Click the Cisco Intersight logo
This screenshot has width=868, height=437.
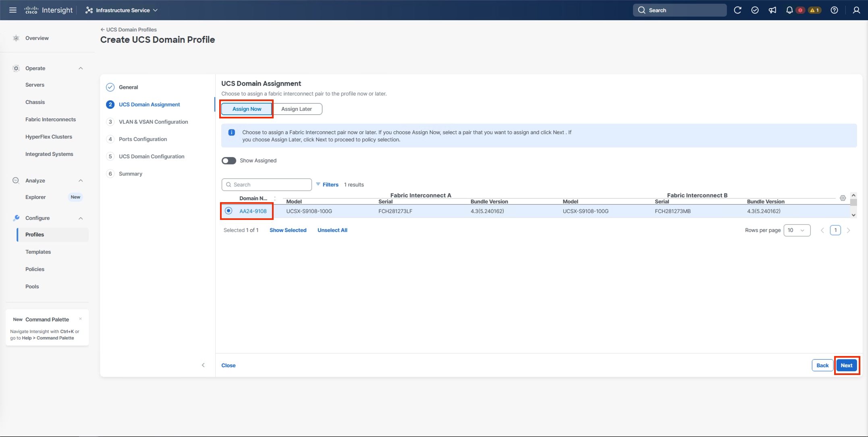[x=48, y=10]
